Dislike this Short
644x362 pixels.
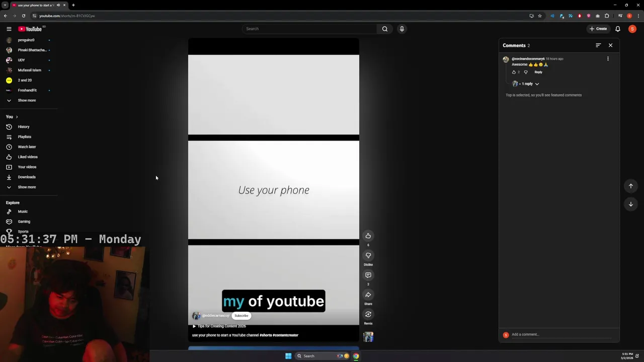click(x=368, y=255)
